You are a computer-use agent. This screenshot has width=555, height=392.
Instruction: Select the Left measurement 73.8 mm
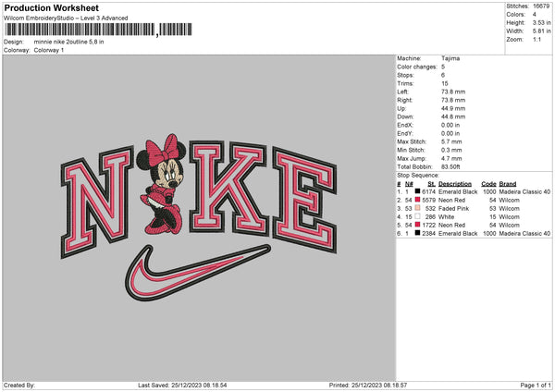point(453,92)
